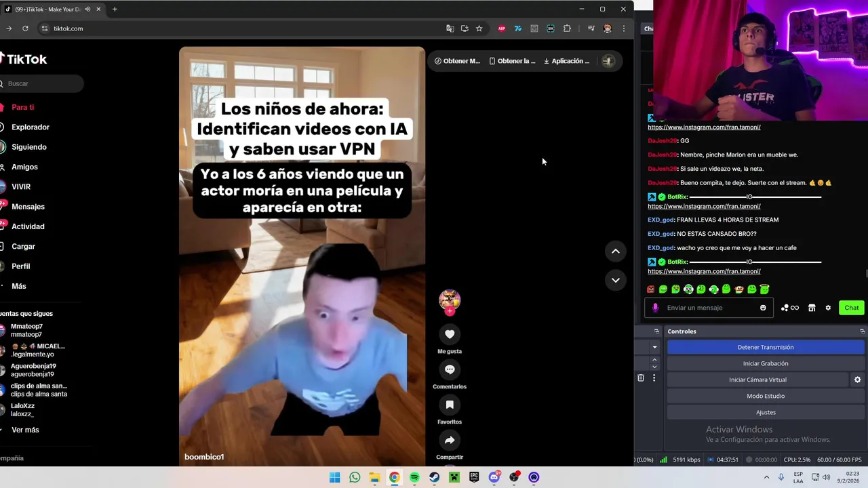Open Amigos in TikTok sidebar
The height and width of the screenshot is (488, 868).
click(24, 167)
